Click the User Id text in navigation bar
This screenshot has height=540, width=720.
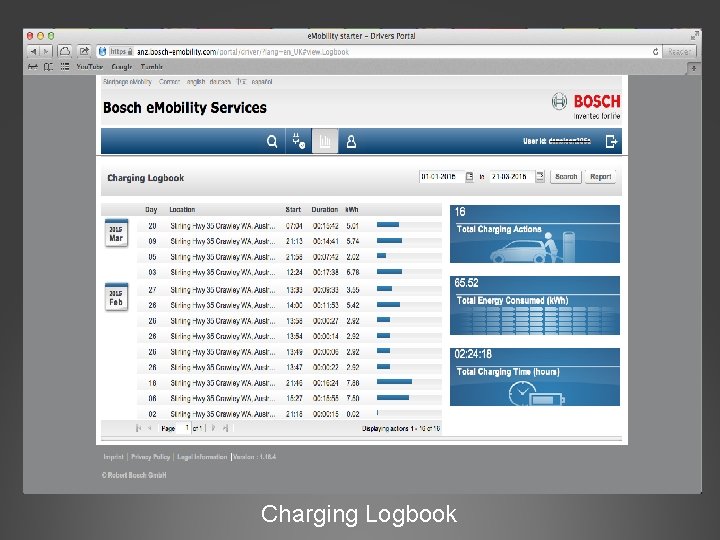pos(557,141)
